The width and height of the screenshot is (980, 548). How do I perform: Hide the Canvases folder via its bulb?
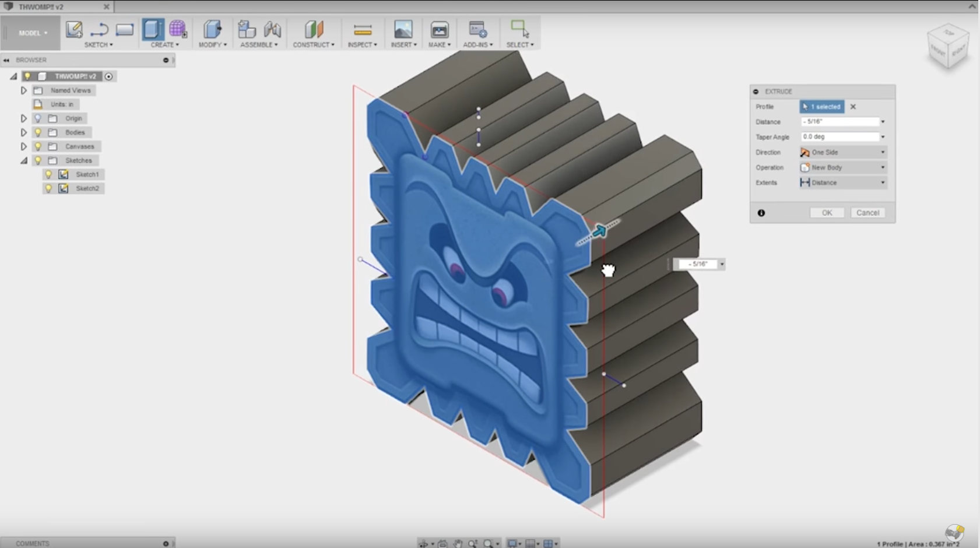[38, 146]
